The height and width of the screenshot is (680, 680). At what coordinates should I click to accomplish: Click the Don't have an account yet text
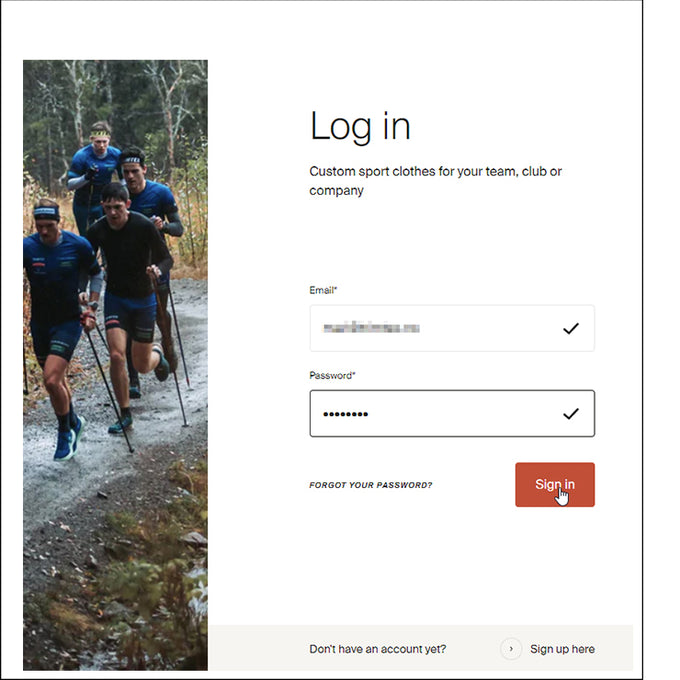click(378, 649)
